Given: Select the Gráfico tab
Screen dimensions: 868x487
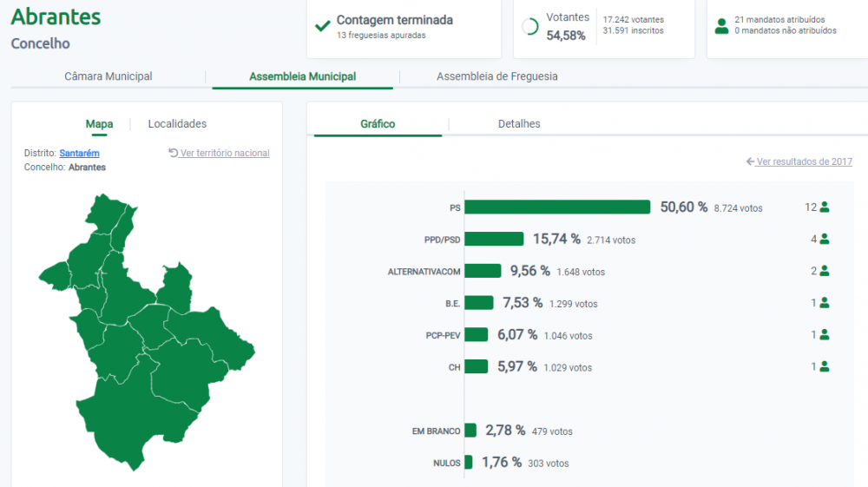Looking at the screenshot, I should pyautogui.click(x=378, y=124).
